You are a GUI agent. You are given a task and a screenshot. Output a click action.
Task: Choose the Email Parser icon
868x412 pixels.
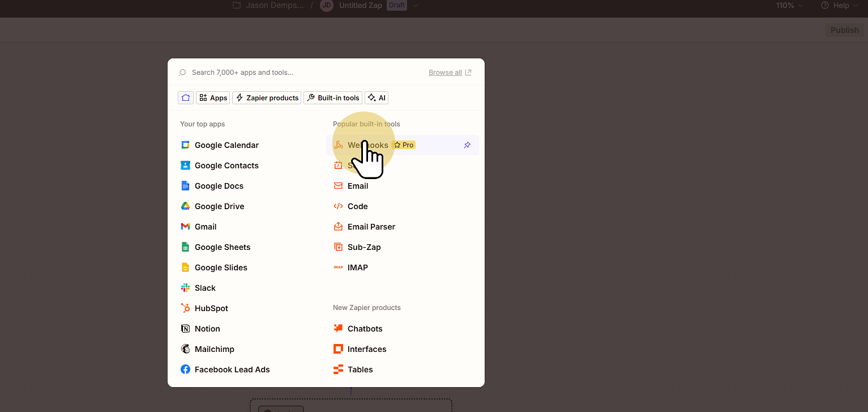click(x=338, y=227)
